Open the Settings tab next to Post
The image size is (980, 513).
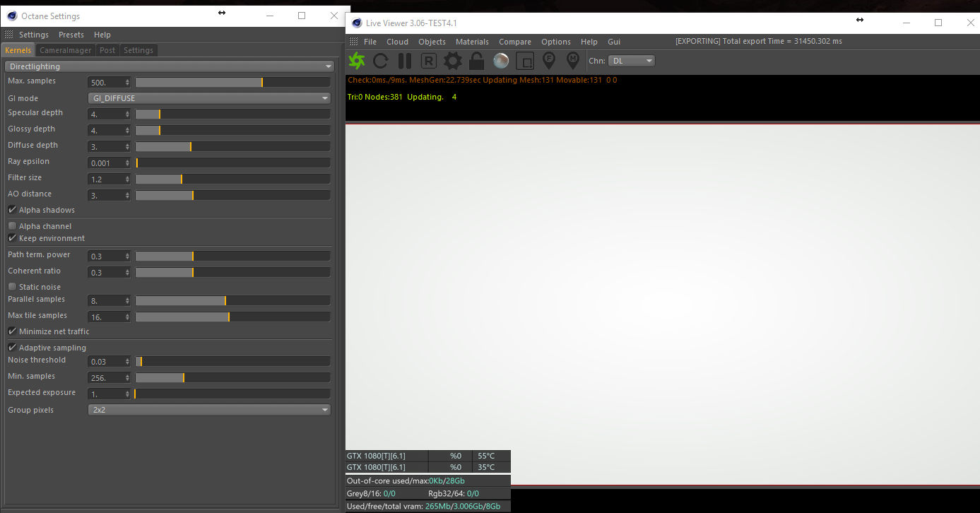tap(138, 50)
